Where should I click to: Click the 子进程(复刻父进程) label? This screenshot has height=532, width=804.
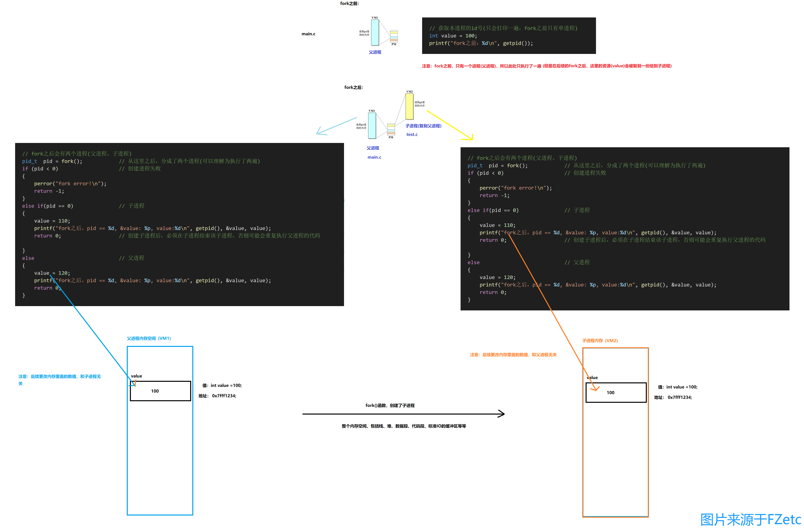coord(423,126)
